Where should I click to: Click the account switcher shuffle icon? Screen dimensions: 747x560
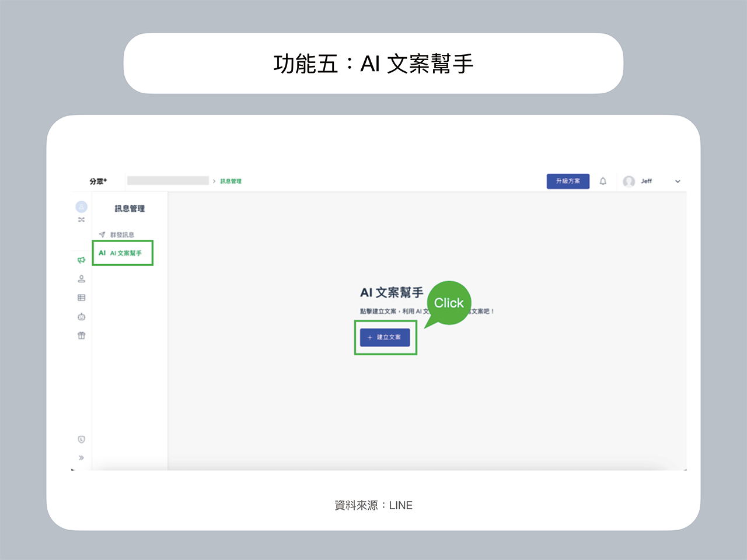coord(82,220)
